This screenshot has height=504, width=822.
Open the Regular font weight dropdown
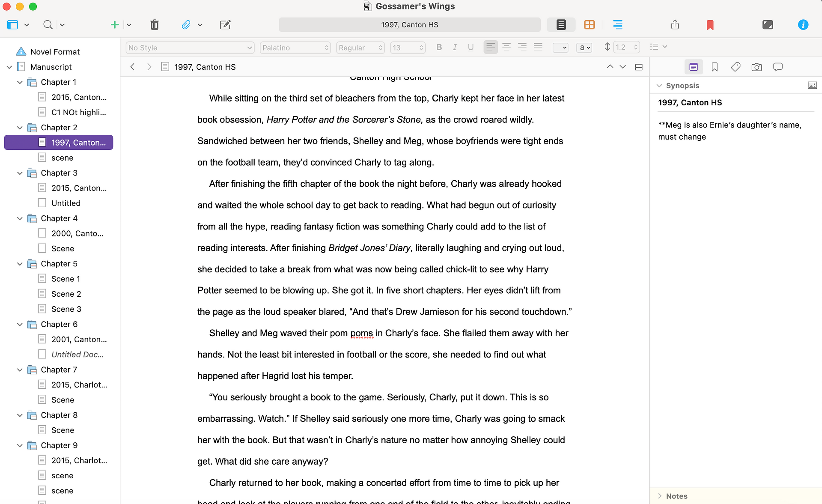click(x=360, y=48)
